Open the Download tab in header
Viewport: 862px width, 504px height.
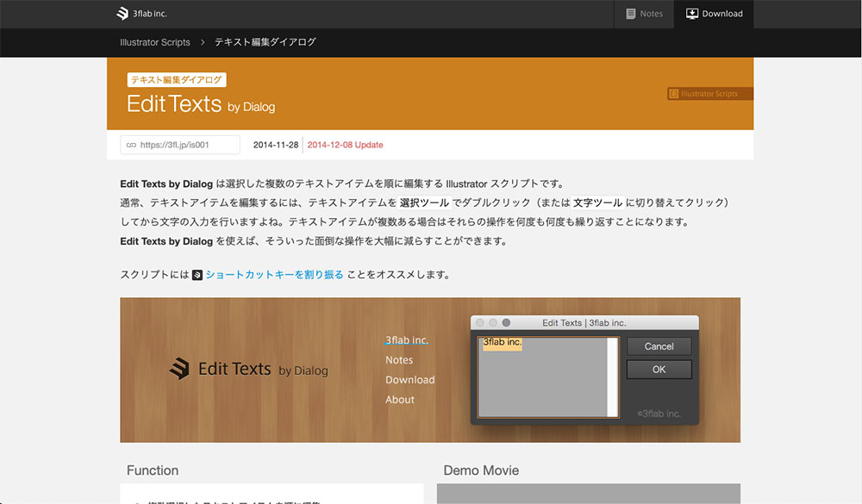(714, 14)
